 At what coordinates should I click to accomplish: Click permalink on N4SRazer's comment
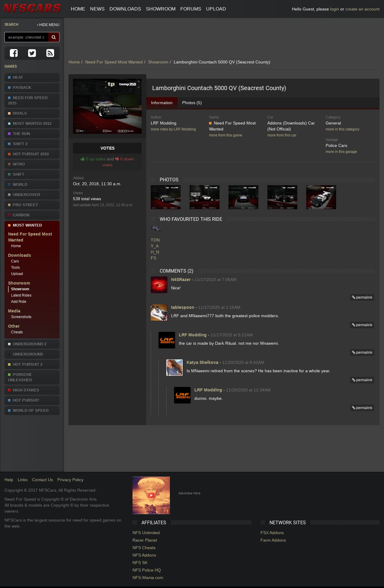click(362, 297)
